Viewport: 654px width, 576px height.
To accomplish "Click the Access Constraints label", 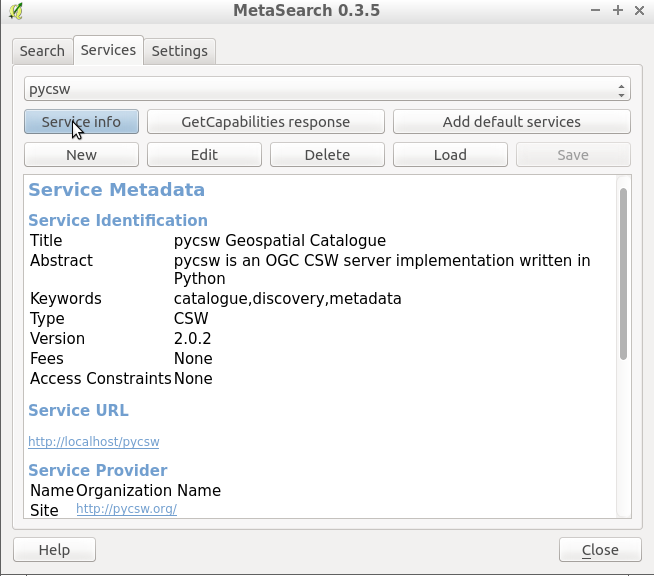I will click(x=101, y=379).
